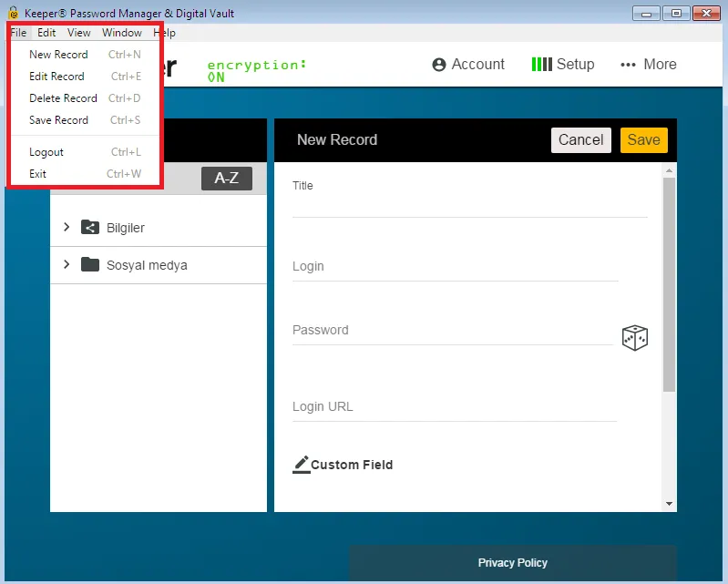Close the Keeper window
This screenshot has width=728, height=584.
pos(706,14)
